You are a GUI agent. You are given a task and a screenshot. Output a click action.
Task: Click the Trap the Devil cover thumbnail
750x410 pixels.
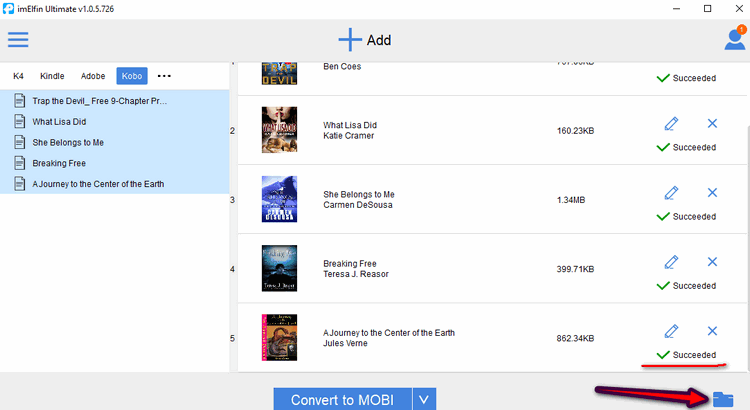click(279, 74)
